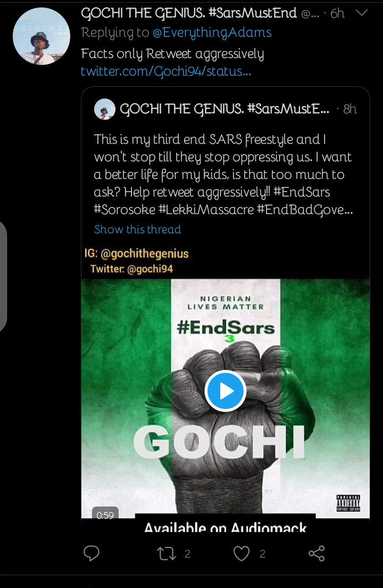Viewport: 383px width, 588px height.
Task: Open the @EverythingAdams profile mention
Action: click(212, 32)
